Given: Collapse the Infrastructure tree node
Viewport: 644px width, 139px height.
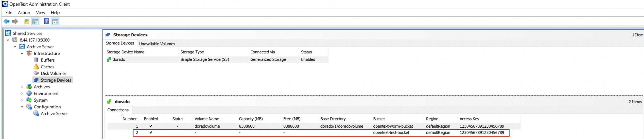Looking at the screenshot, I should pos(22,53).
